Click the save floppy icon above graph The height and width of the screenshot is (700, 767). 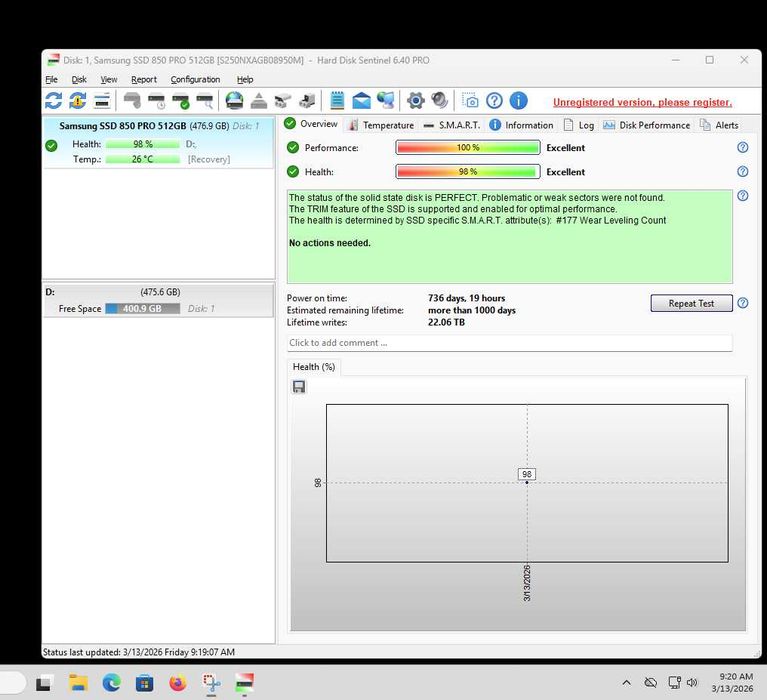coord(299,387)
